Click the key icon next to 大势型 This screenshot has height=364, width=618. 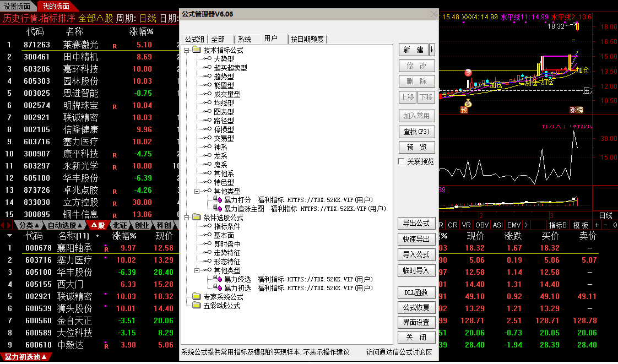(x=208, y=59)
